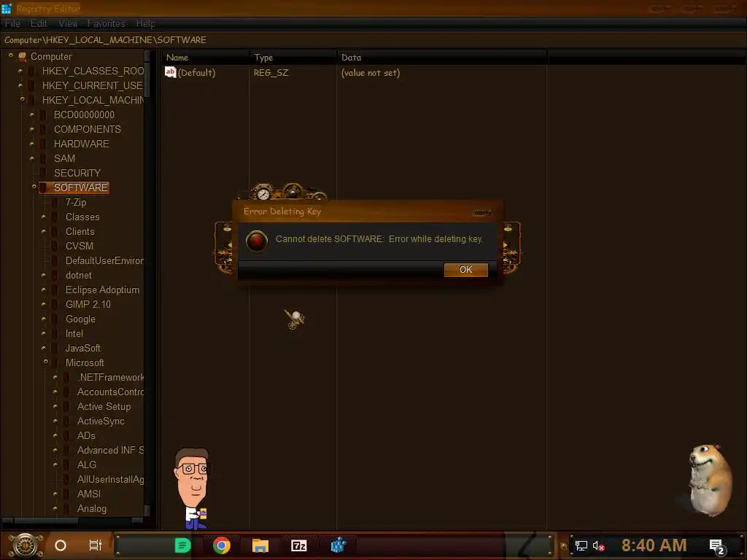
Task: Select the AMSI key
Action: (x=88, y=494)
